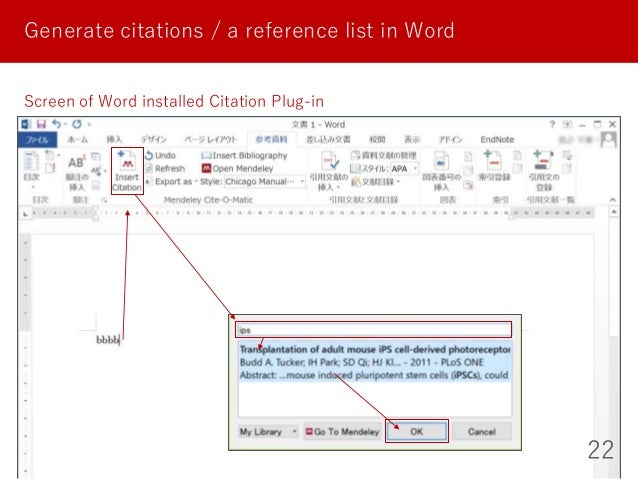Select the 参考資料 ribbon tab
This screenshot has height=479, width=638.
point(271,140)
